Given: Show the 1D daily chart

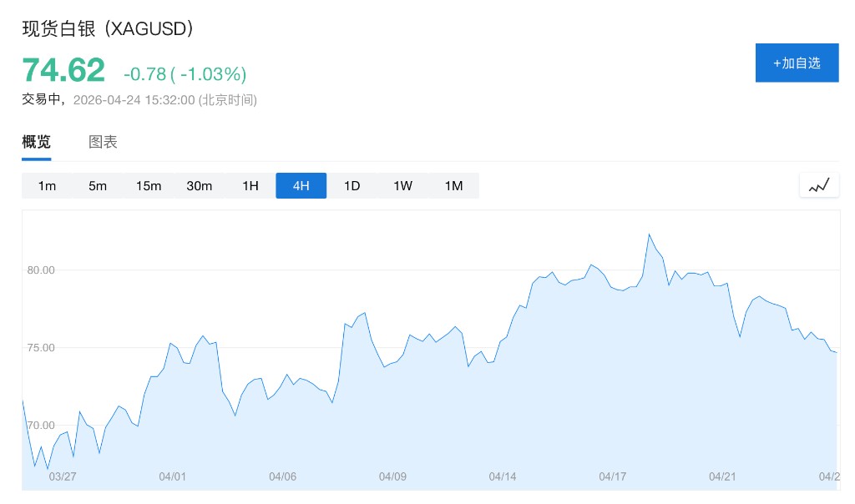Looking at the screenshot, I should tap(352, 185).
